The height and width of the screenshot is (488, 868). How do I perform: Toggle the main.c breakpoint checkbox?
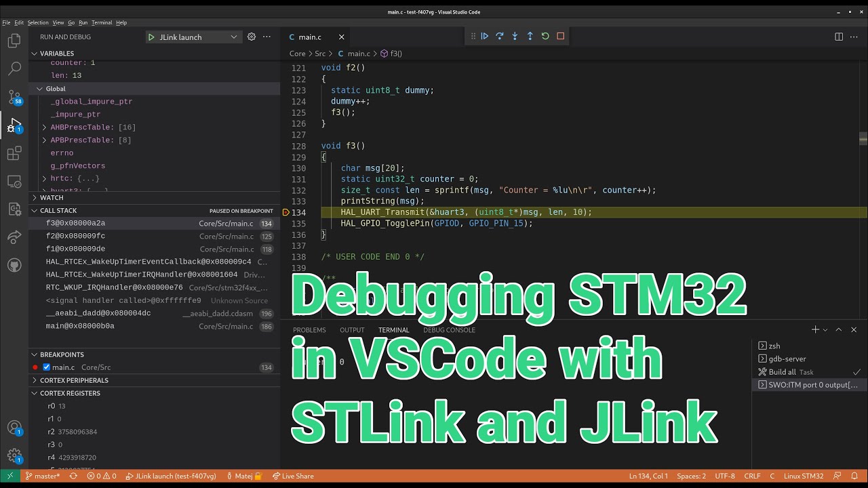point(46,367)
